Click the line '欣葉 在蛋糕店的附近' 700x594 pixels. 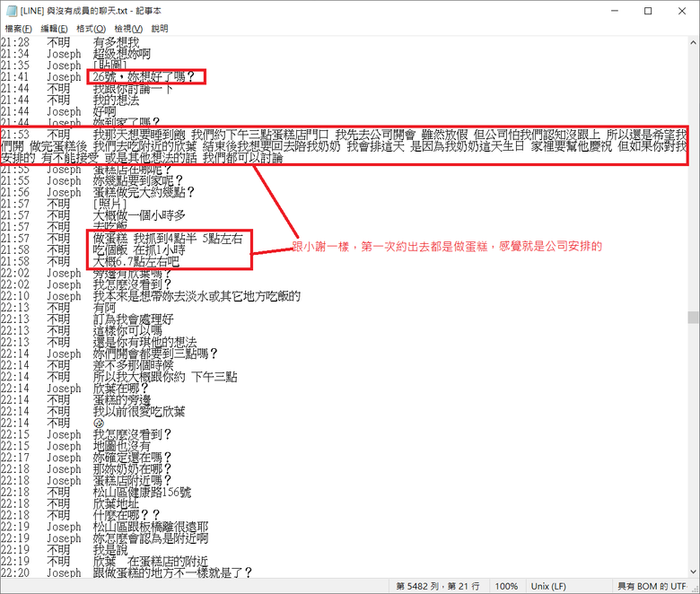coord(151,562)
